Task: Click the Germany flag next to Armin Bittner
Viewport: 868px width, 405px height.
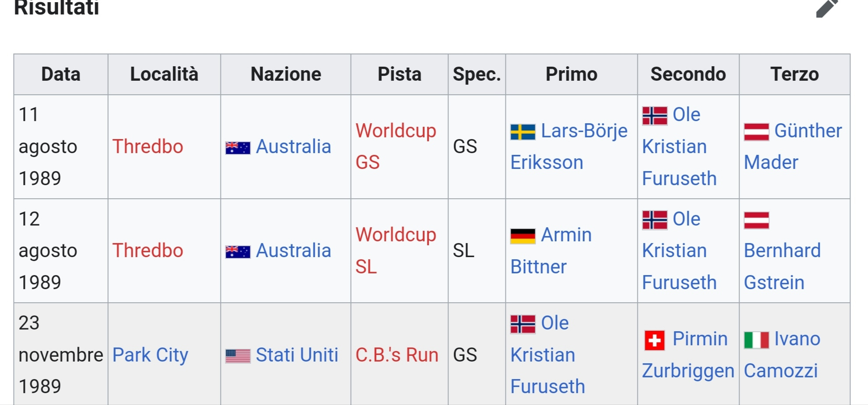Action: tap(523, 236)
